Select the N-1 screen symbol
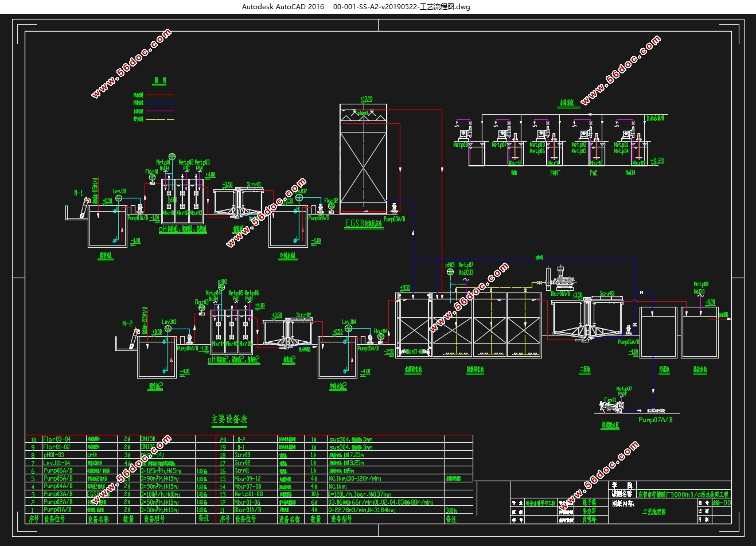756x546 pixels. click(x=85, y=206)
